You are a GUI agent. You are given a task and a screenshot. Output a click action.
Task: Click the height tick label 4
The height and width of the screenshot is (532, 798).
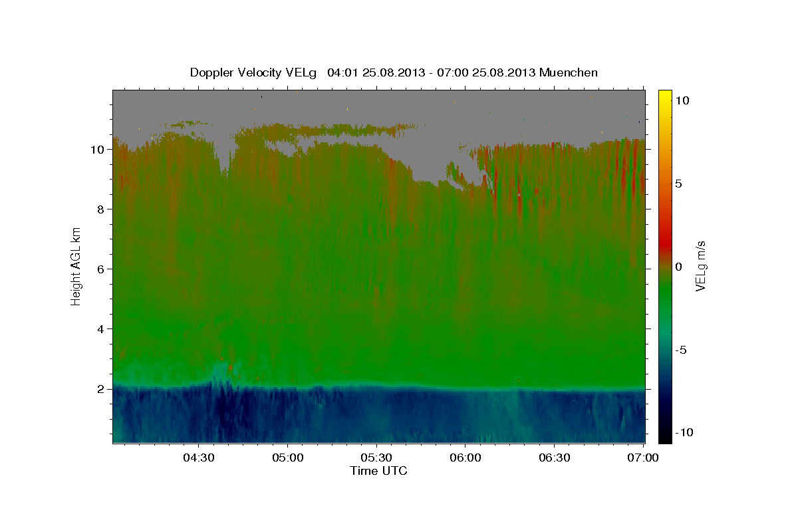coord(101,329)
